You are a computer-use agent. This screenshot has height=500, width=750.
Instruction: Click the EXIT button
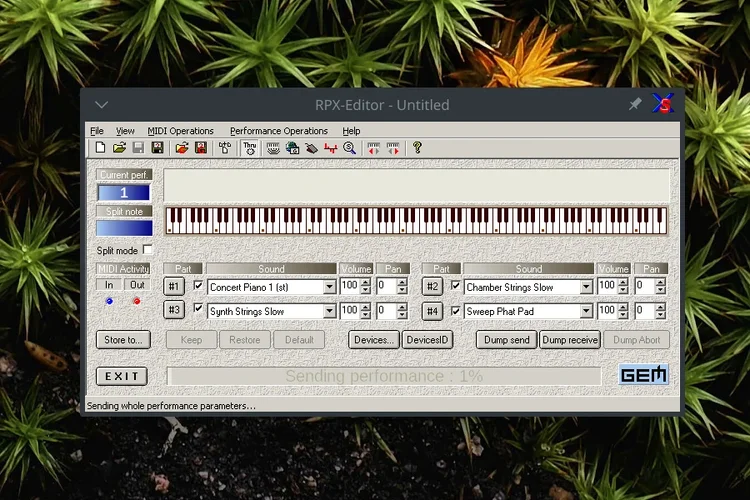point(121,376)
